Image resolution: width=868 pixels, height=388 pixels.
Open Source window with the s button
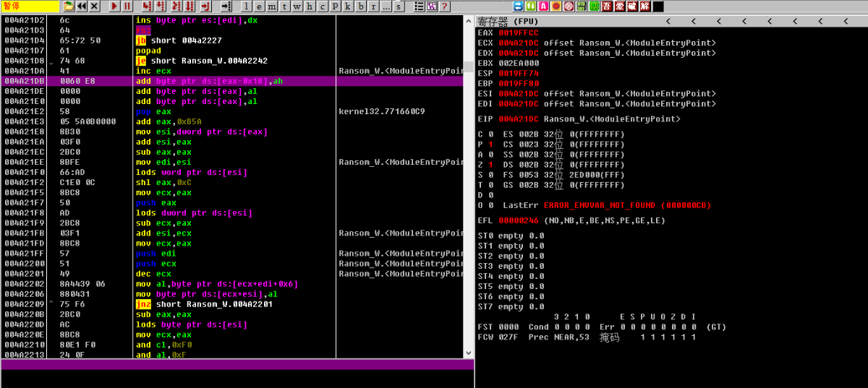click(x=399, y=7)
